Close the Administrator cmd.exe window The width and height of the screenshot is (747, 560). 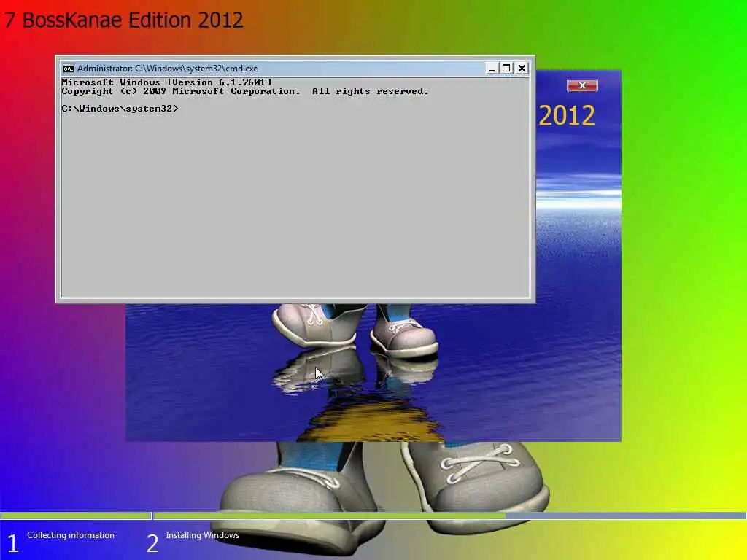[x=522, y=69]
